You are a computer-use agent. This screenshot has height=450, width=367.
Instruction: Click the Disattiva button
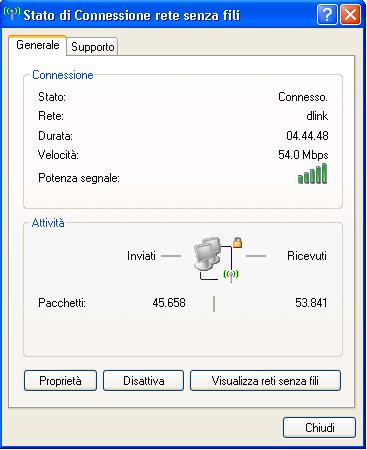click(x=143, y=381)
